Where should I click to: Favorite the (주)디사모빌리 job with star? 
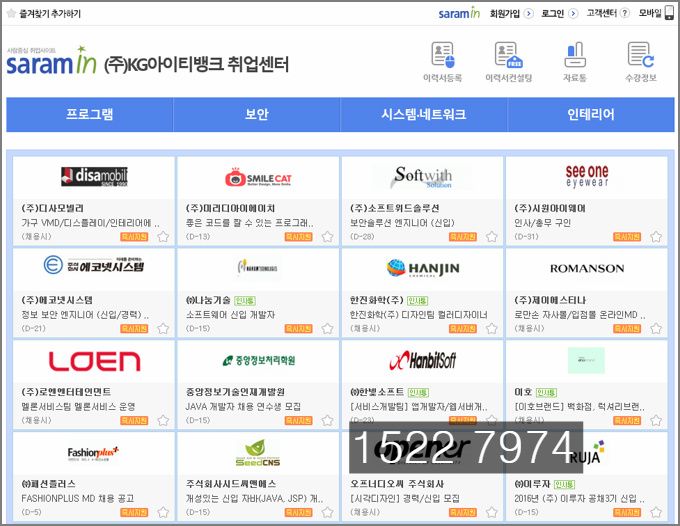pos(163,237)
